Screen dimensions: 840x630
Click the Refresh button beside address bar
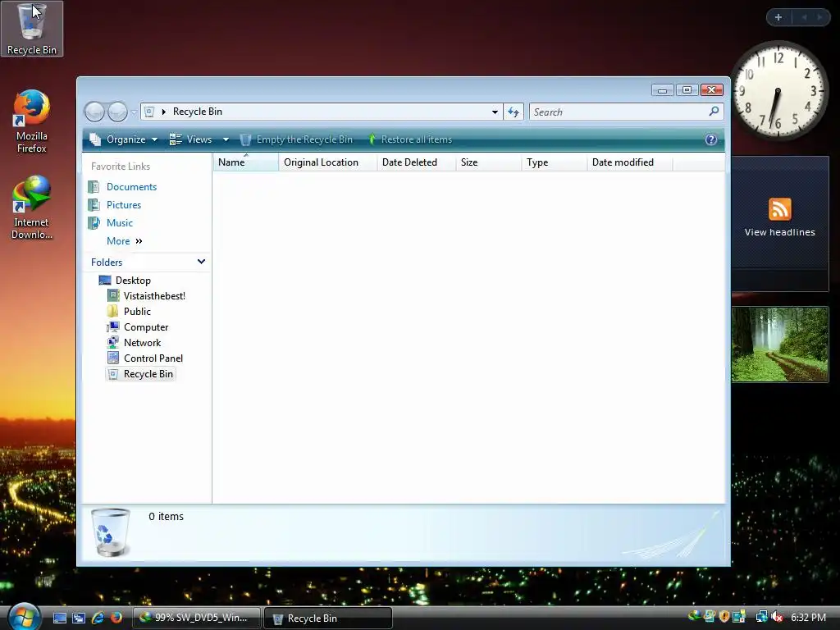[x=514, y=112]
